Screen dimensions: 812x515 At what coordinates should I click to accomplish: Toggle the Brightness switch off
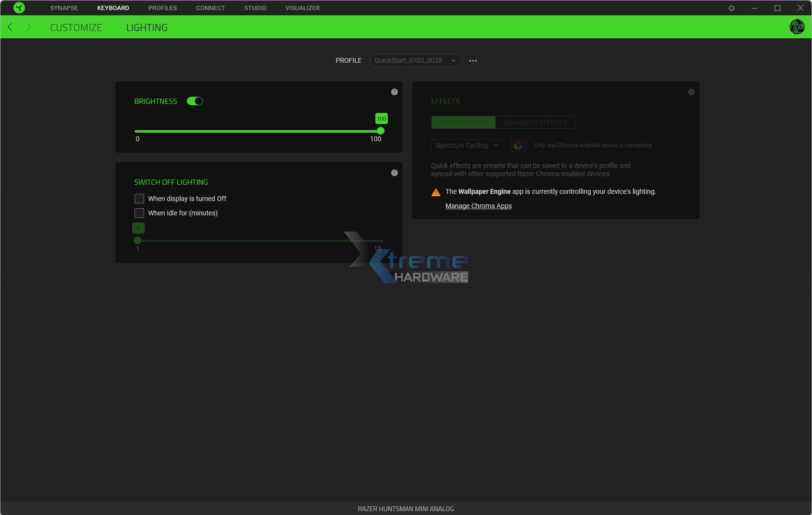(x=195, y=101)
